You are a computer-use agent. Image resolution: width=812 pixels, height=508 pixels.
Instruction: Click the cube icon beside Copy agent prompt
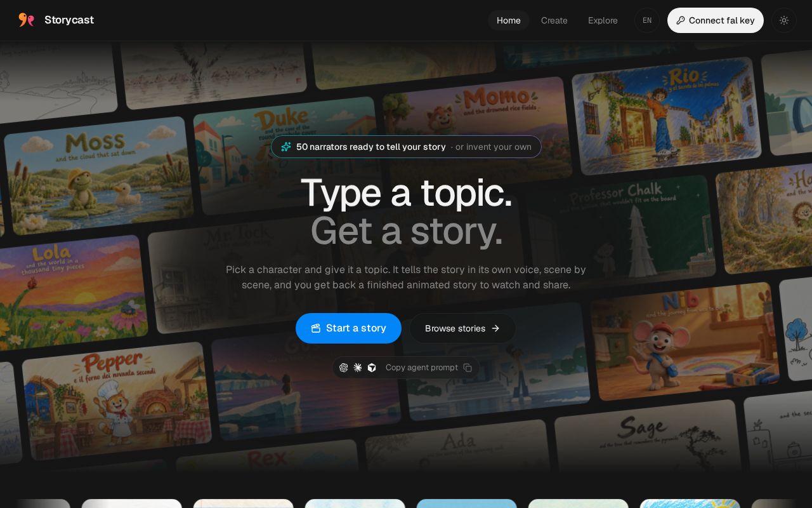click(372, 368)
